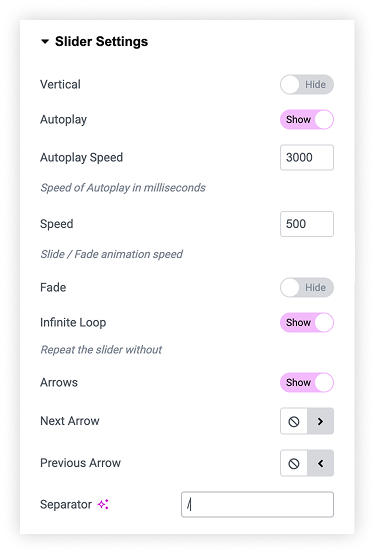The width and height of the screenshot is (375, 554).
Task: Click the Previous Arrow label
Action: pyautogui.click(x=81, y=463)
